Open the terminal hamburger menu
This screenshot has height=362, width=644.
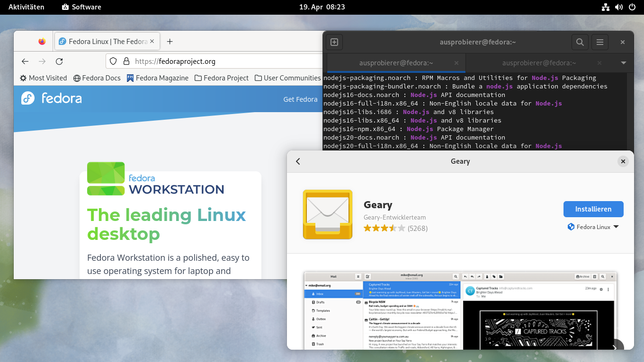tap(599, 42)
